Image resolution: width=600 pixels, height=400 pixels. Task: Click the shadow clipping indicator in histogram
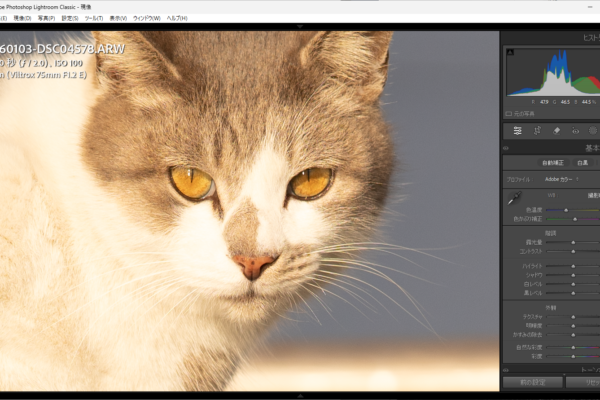[510, 50]
